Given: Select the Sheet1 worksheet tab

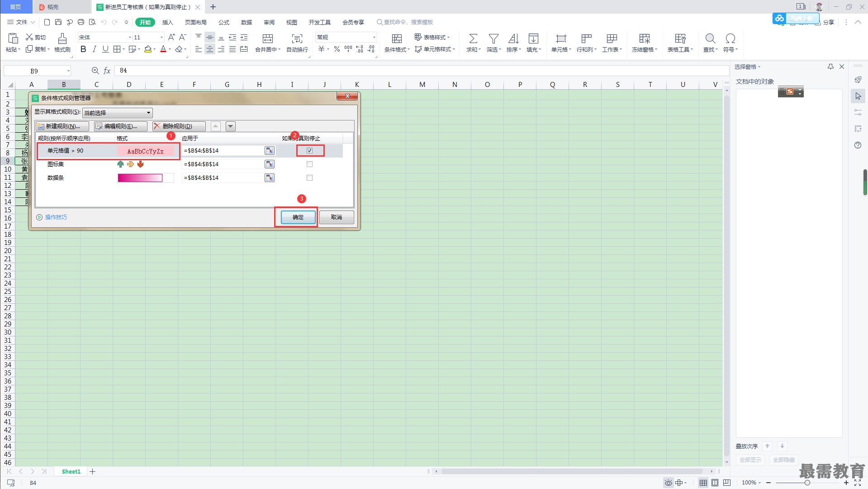Looking at the screenshot, I should (x=71, y=471).
